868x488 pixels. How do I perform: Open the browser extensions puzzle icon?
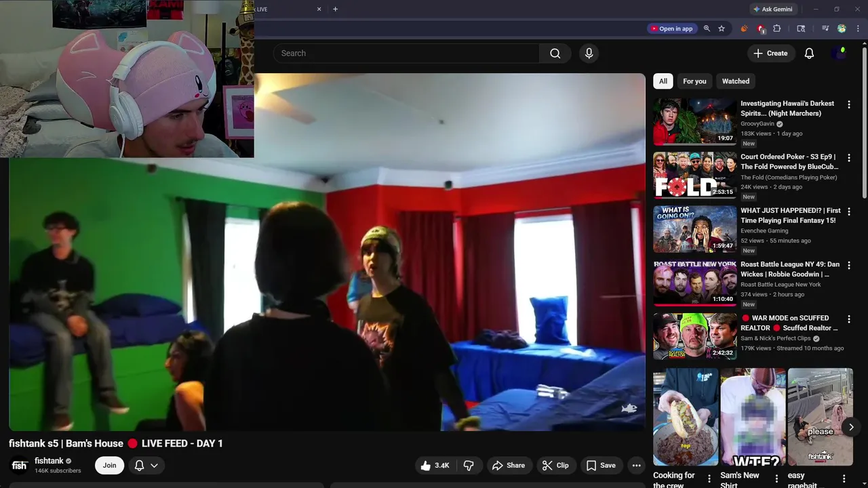(x=777, y=28)
